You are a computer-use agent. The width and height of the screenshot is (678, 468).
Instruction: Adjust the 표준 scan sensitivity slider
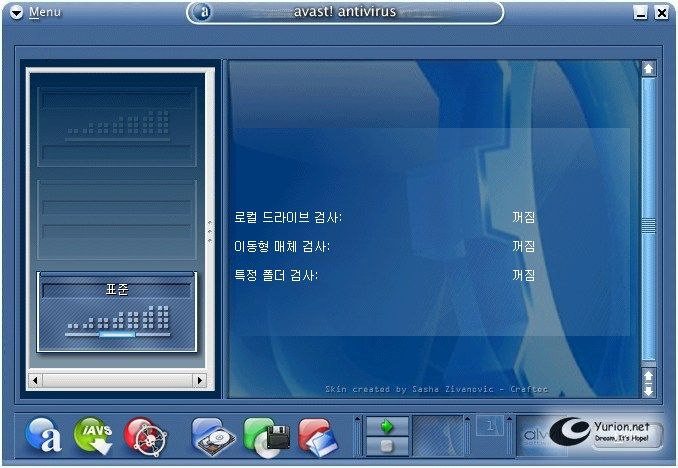click(117, 334)
